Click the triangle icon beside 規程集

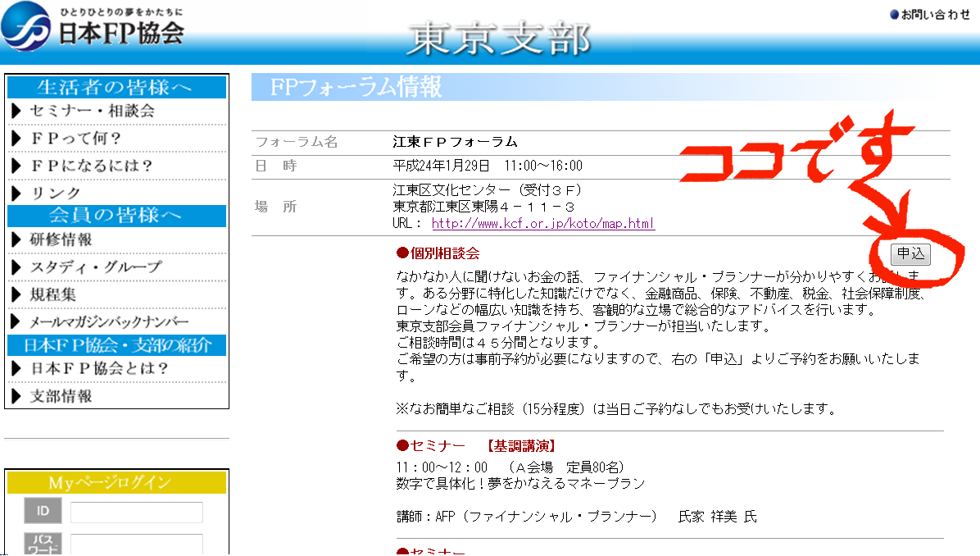[17, 294]
